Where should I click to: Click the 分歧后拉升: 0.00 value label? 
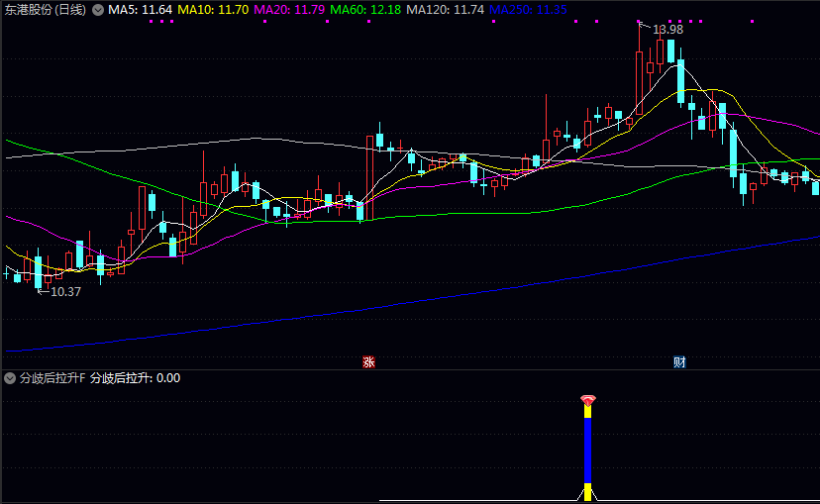coord(135,378)
